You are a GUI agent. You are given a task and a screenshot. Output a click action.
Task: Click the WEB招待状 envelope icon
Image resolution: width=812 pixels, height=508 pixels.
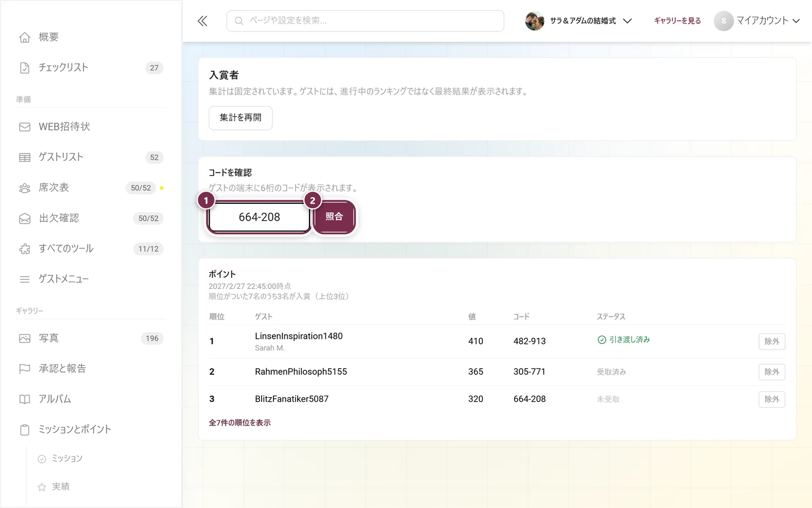point(25,127)
